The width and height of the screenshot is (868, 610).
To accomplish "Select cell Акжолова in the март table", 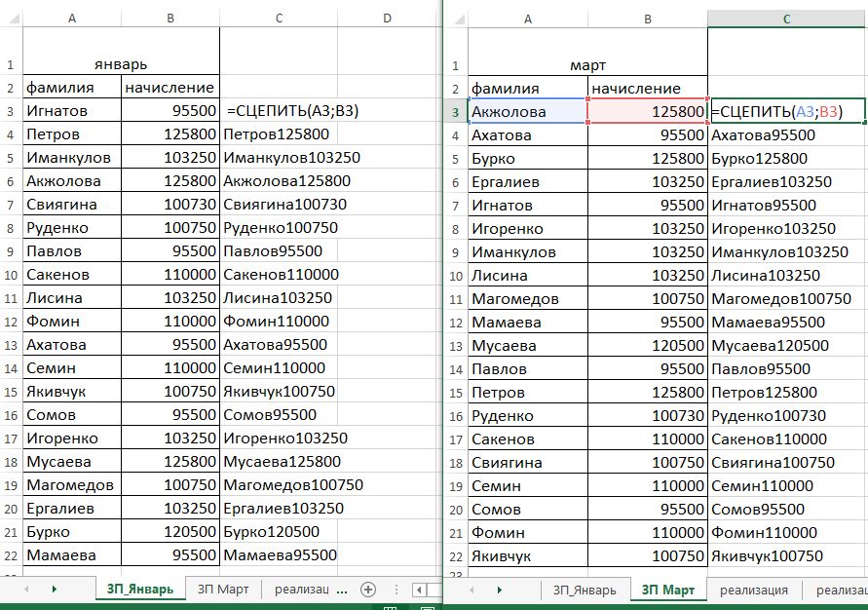I will pyautogui.click(x=527, y=112).
